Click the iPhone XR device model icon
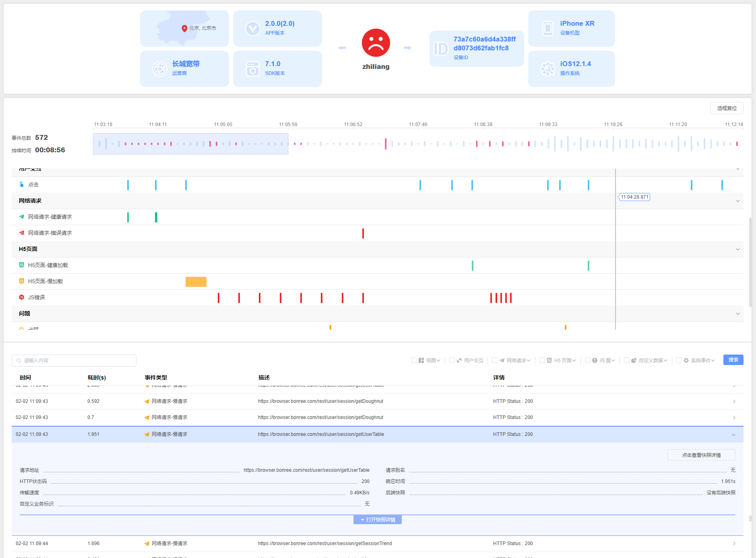 [547, 28]
